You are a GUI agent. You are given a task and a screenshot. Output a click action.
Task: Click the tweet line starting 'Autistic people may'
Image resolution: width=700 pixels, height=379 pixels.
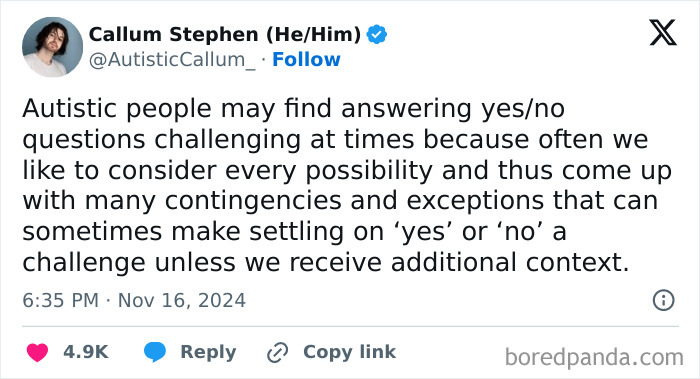pyautogui.click(x=294, y=109)
